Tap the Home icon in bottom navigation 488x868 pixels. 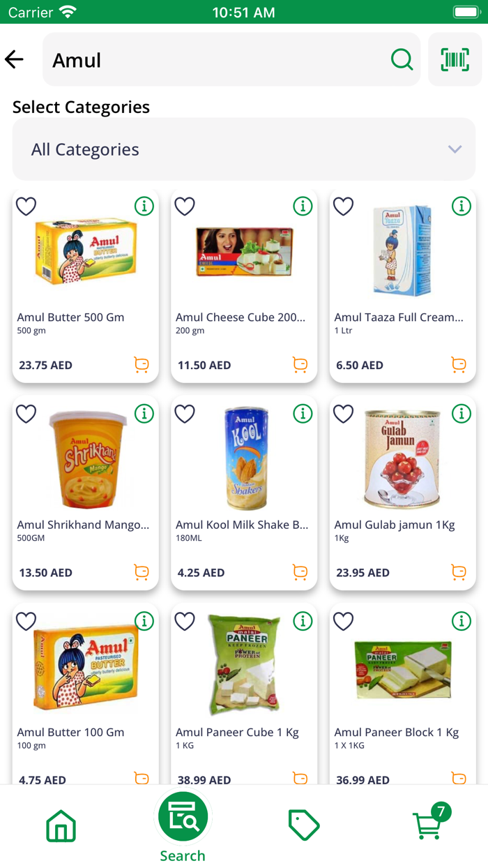[x=61, y=825]
